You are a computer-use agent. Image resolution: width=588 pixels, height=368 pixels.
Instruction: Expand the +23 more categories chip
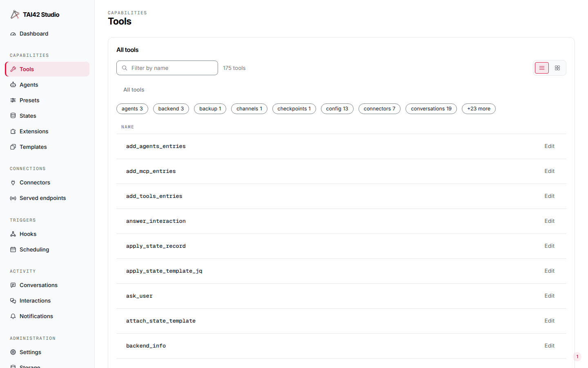point(479,109)
